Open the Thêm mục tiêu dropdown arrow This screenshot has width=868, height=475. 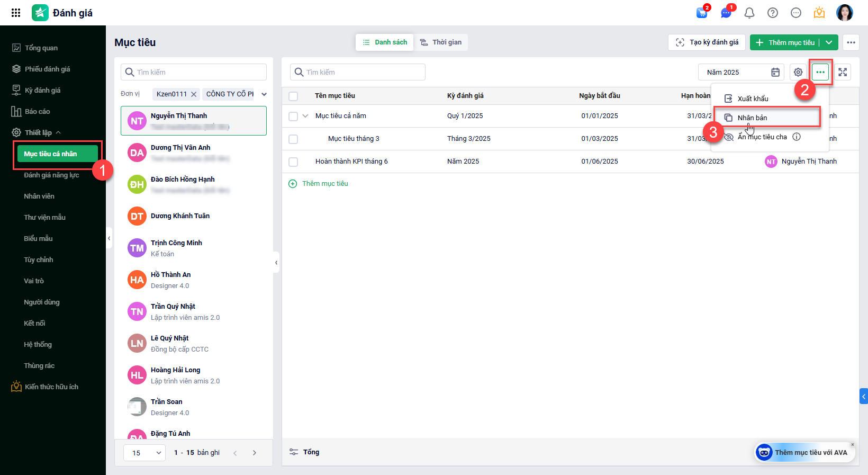[829, 42]
